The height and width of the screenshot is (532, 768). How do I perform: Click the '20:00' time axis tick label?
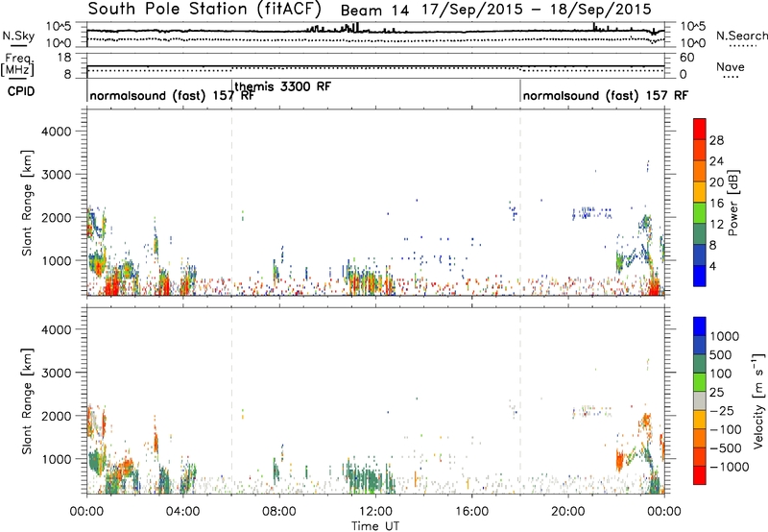point(568,512)
